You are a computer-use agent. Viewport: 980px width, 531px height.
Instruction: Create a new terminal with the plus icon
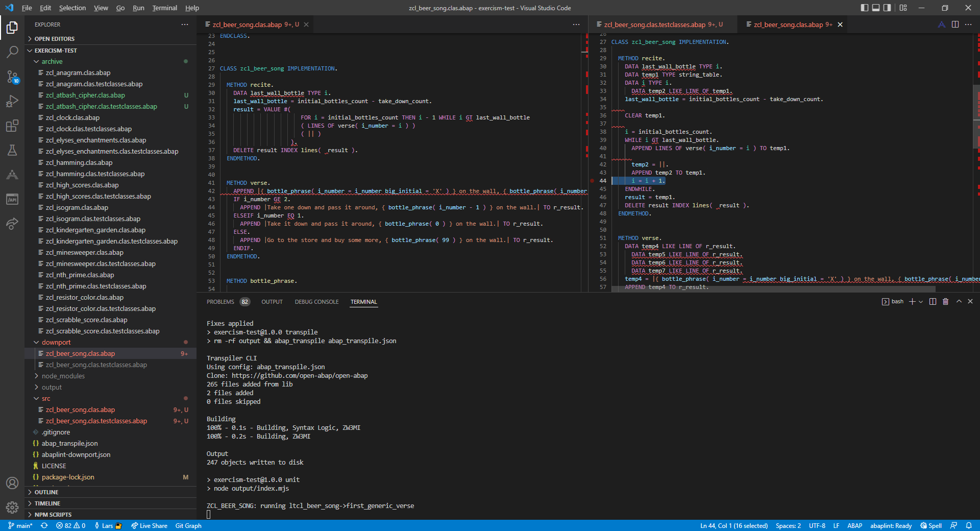pos(912,302)
